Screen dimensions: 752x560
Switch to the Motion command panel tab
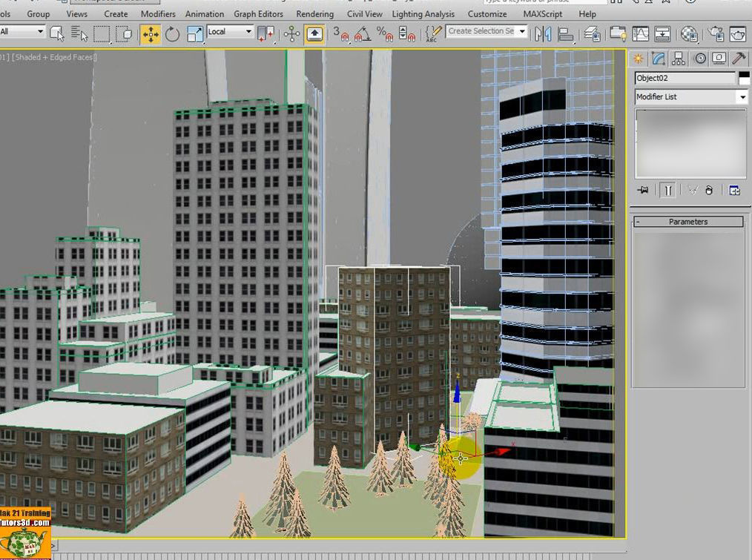(x=700, y=59)
